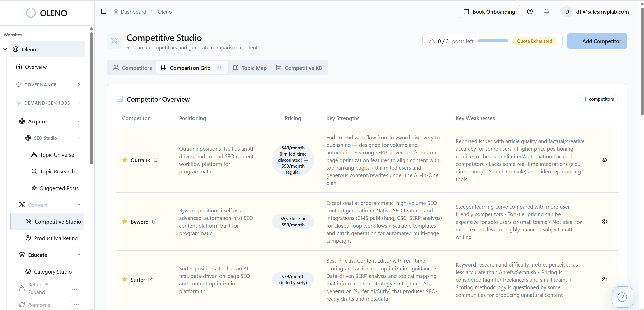Click Byword's $5/article pricing pill
Image resolution: width=644 pixels, height=310 pixels.
pos(293,222)
